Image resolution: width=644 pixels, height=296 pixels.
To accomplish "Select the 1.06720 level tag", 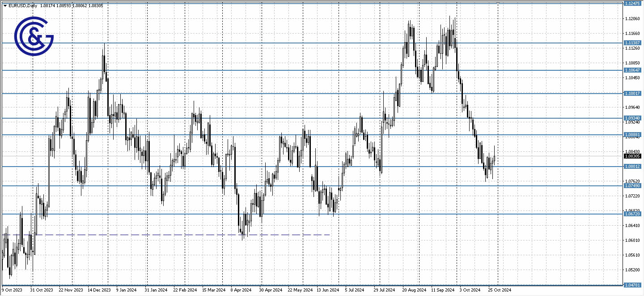I will [x=633, y=214].
